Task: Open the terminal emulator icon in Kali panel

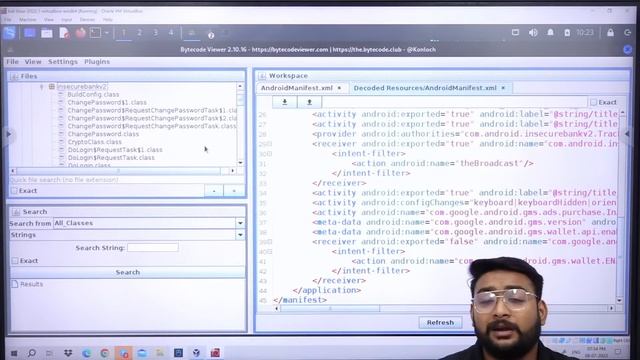Action: [x=95, y=33]
